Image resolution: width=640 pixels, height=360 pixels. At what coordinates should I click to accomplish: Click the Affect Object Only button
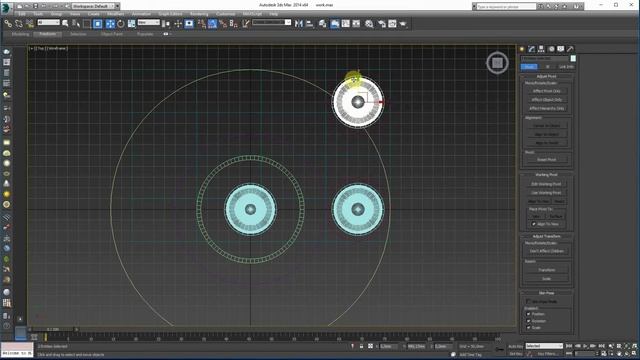547,100
